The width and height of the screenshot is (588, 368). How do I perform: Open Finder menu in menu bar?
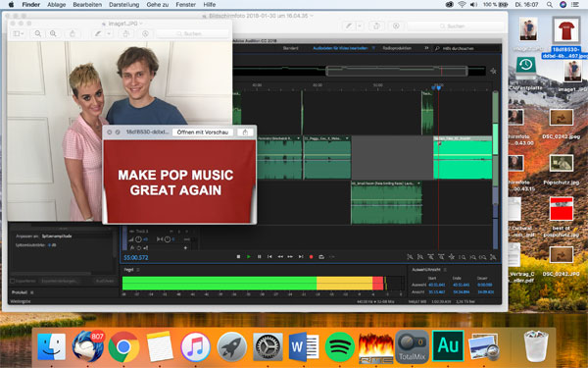[30, 5]
